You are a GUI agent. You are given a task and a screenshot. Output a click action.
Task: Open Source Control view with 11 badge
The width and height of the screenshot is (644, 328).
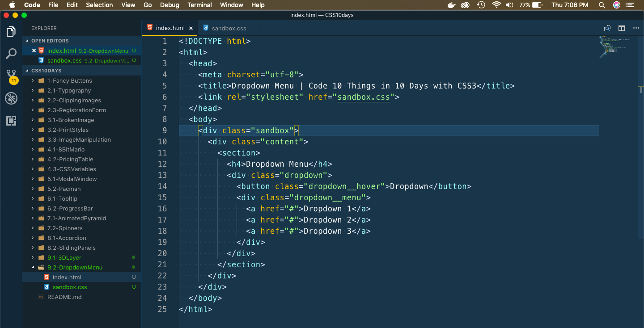pos(11,76)
